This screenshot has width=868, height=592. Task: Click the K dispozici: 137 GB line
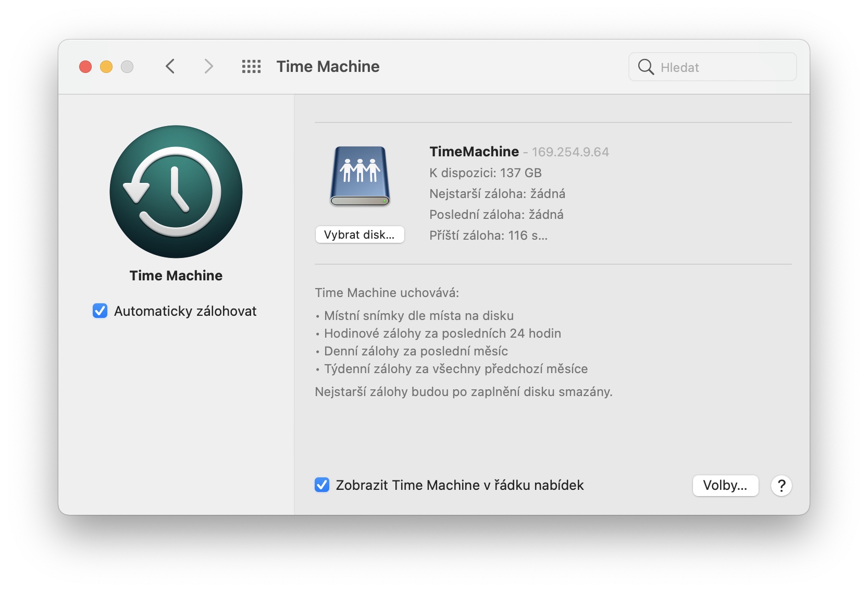point(485,173)
